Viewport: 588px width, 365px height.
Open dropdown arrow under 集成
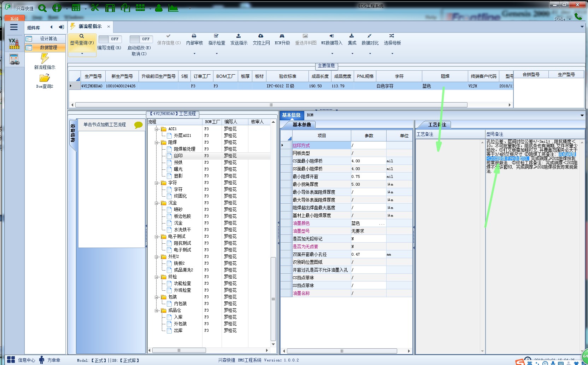click(x=352, y=54)
